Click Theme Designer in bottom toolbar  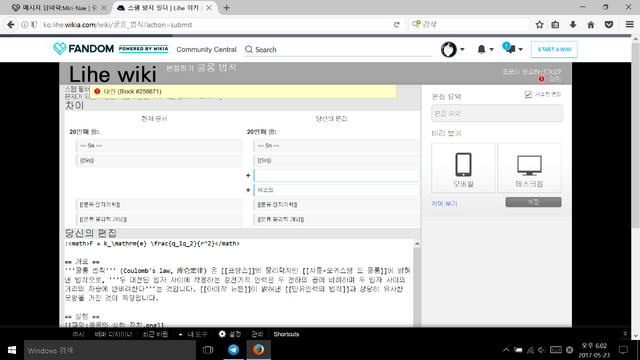click(x=113, y=334)
